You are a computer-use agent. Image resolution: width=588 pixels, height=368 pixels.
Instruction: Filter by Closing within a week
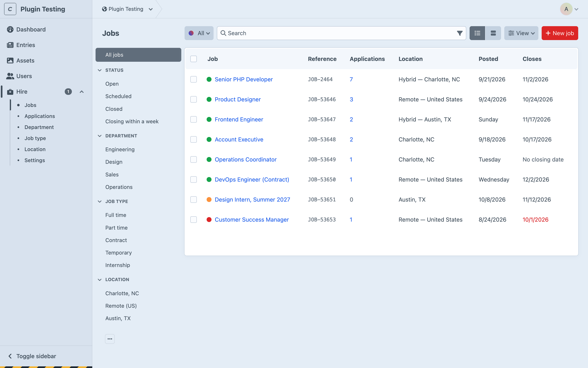point(132,121)
